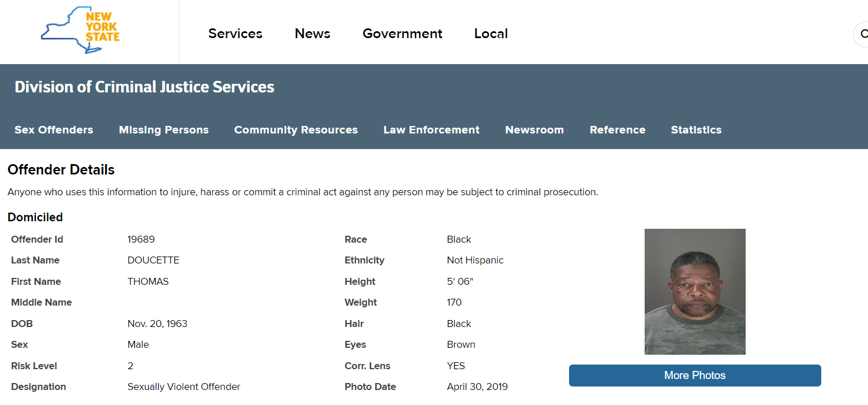Open the Community Resources tab
The image size is (868, 405).
click(296, 130)
